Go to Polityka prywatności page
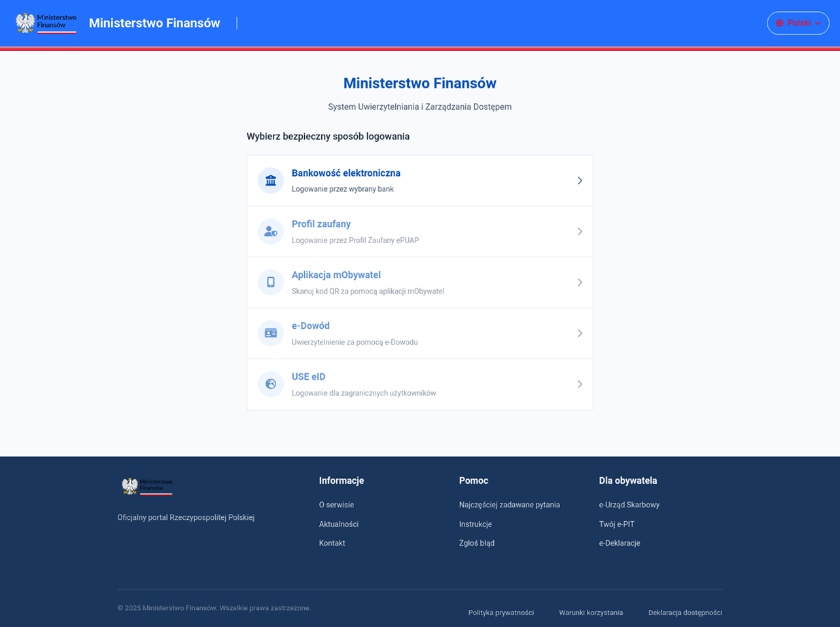 [500, 613]
